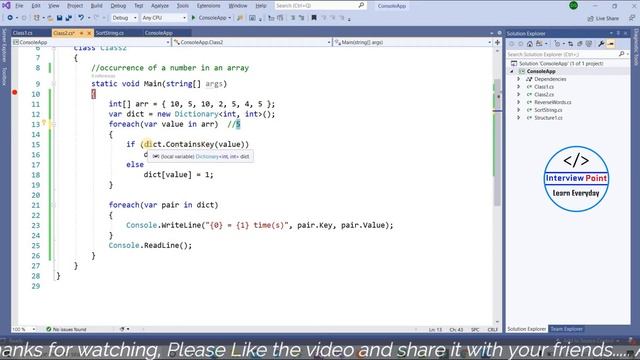Collapse the ConsoleApp project node
This screenshot has width=640, height=360.
pyautogui.click(x=512, y=71)
